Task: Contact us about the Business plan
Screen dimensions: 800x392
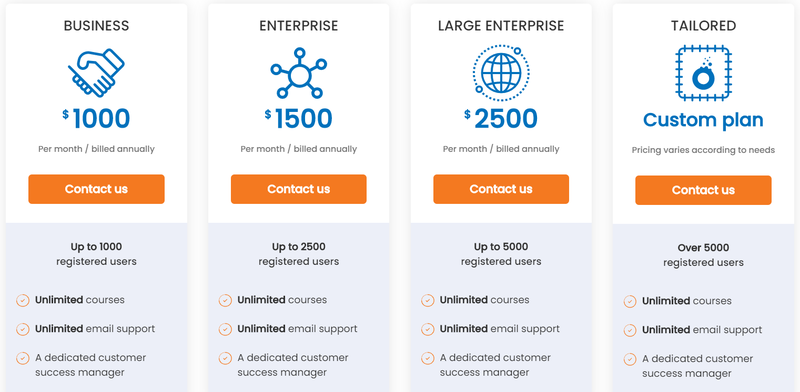Action: tap(96, 189)
